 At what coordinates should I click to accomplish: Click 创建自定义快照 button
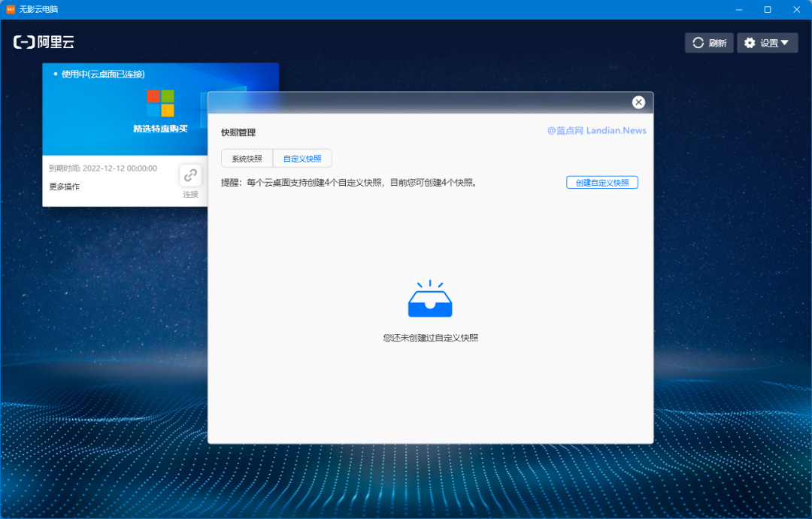[602, 183]
